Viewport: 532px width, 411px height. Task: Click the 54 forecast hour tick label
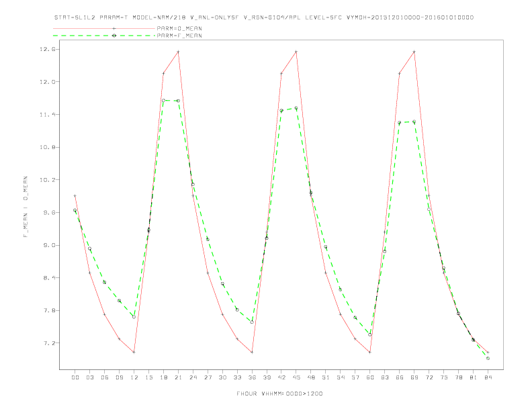coord(341,377)
